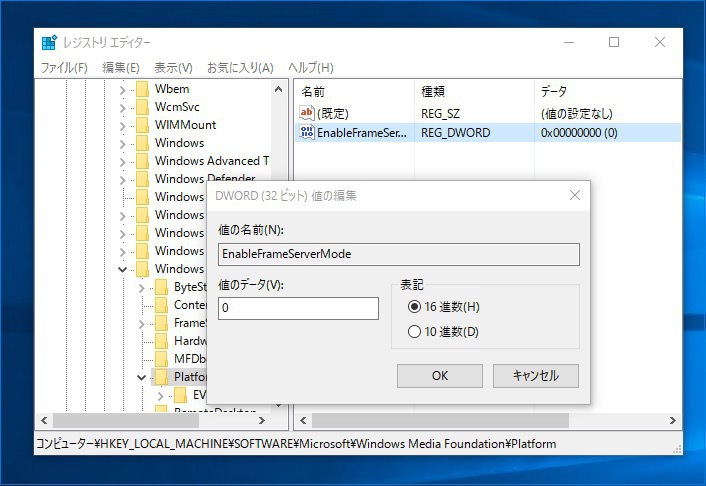Expand the Windows Advanced T node
The image size is (706, 486).
122,162
